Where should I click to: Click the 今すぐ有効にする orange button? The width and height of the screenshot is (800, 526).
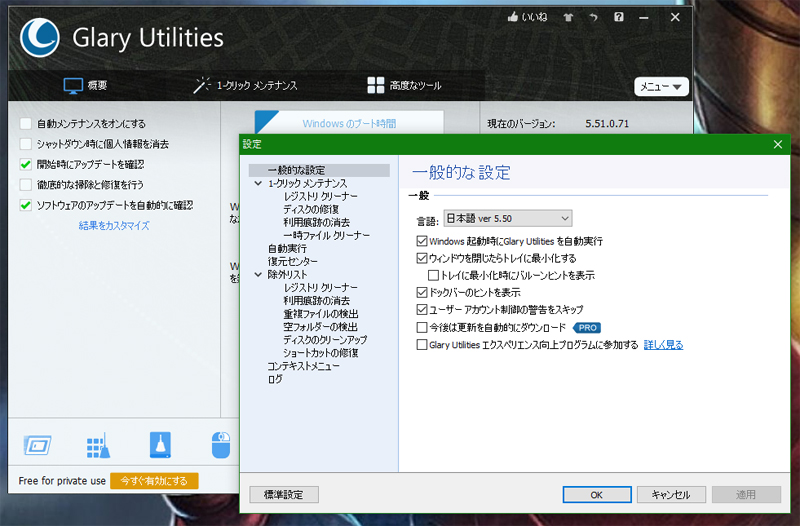point(154,481)
